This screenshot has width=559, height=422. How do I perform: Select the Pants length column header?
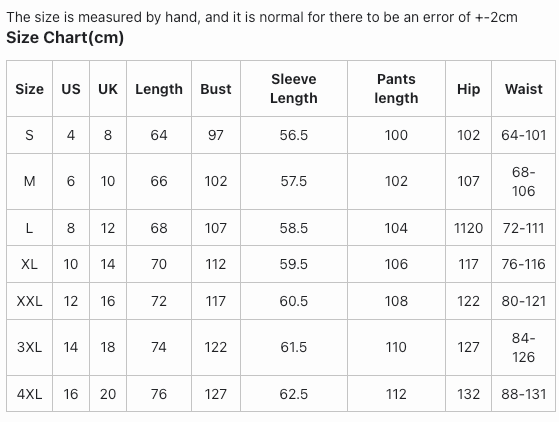click(x=396, y=88)
